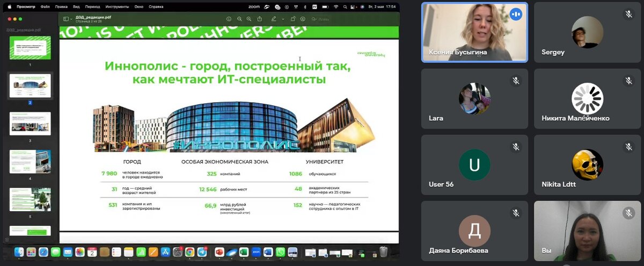
Task: Open App Store from the Dock
Action: 165,251
